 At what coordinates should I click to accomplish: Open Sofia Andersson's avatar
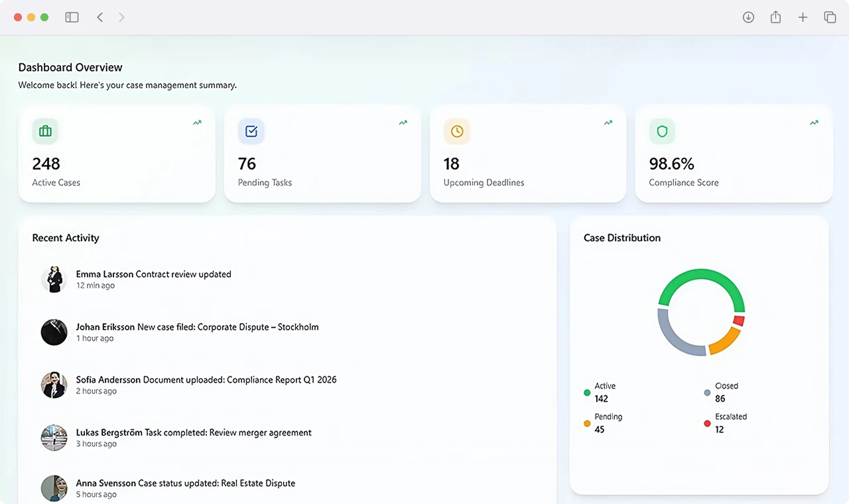point(54,385)
